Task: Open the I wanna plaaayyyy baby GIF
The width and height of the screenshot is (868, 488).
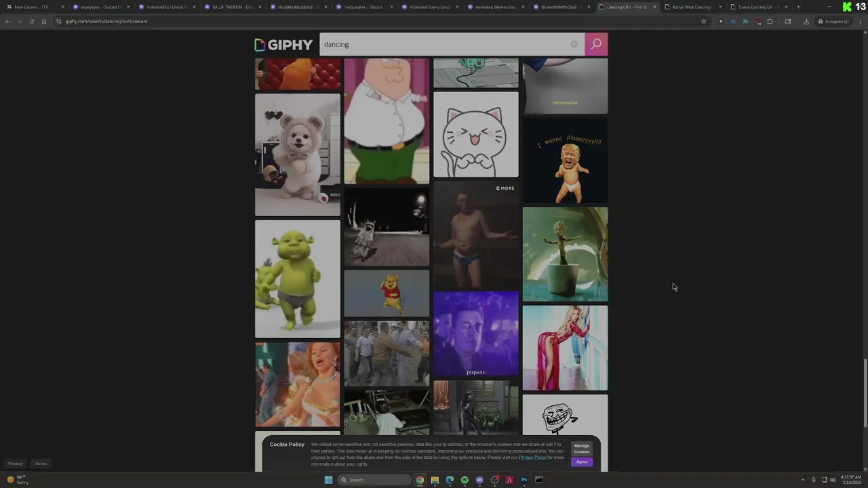Action: point(566,161)
